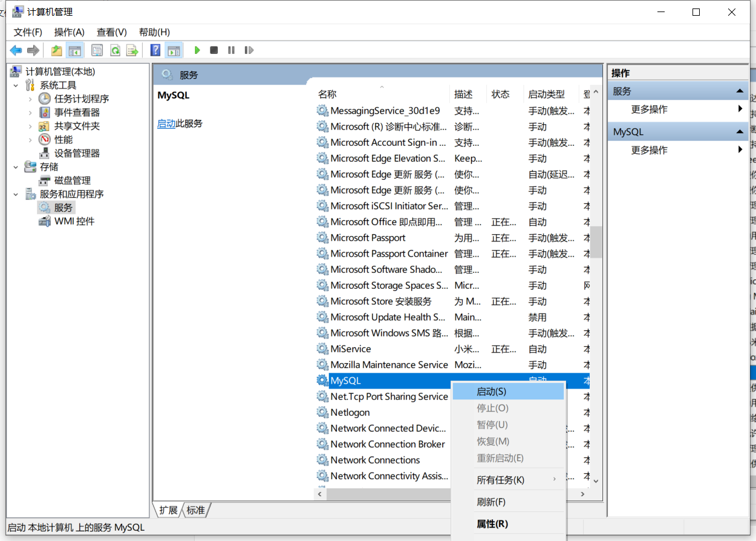
Task: Go up one level with folder icon
Action: click(x=56, y=50)
